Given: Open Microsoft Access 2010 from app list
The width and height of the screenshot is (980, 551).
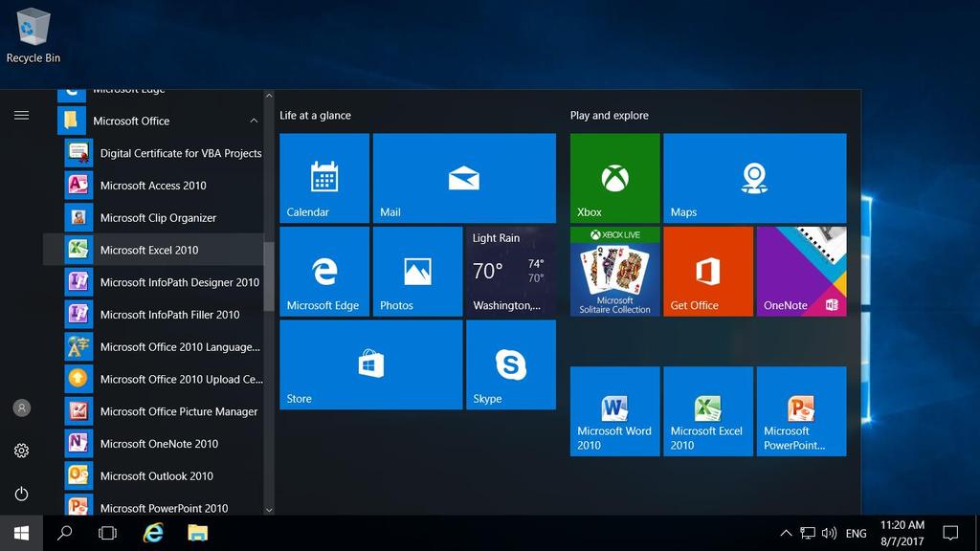Looking at the screenshot, I should tap(153, 185).
